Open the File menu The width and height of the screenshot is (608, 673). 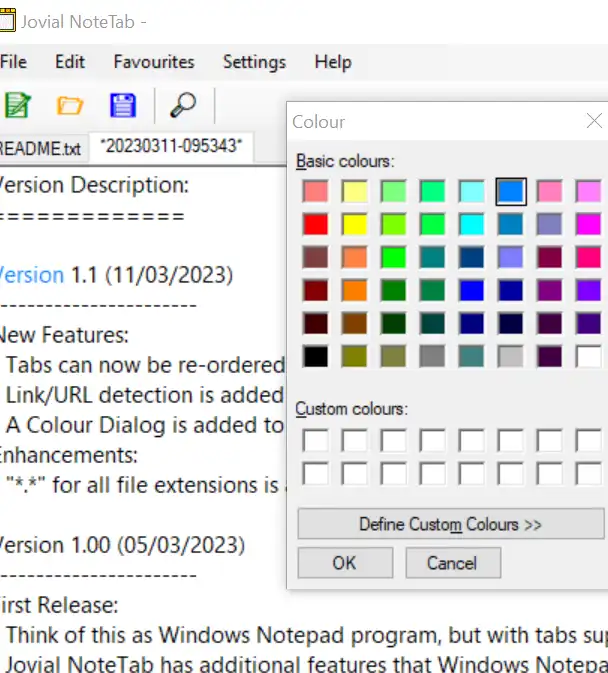pyautogui.click(x=13, y=62)
